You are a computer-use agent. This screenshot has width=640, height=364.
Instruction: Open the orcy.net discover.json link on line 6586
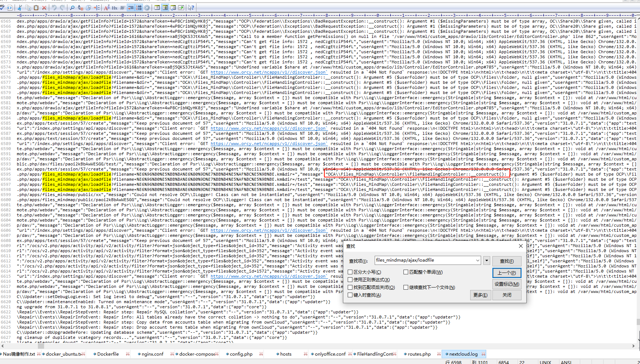click(269, 128)
